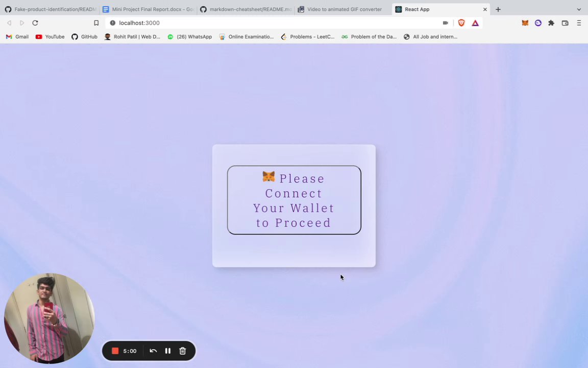Open the extensions puzzle piece menu
Screen dimensions: 588x368
[551, 23]
